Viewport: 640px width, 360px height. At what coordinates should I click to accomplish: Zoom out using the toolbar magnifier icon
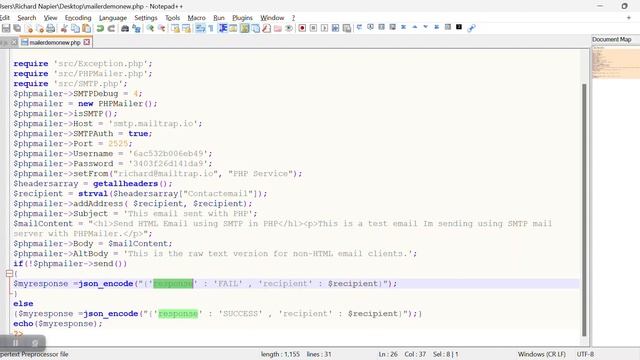click(x=162, y=28)
